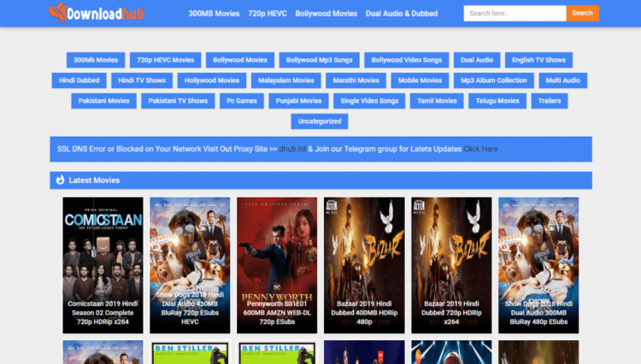
Task: Browse the Telugu Movies category
Action: coord(497,101)
